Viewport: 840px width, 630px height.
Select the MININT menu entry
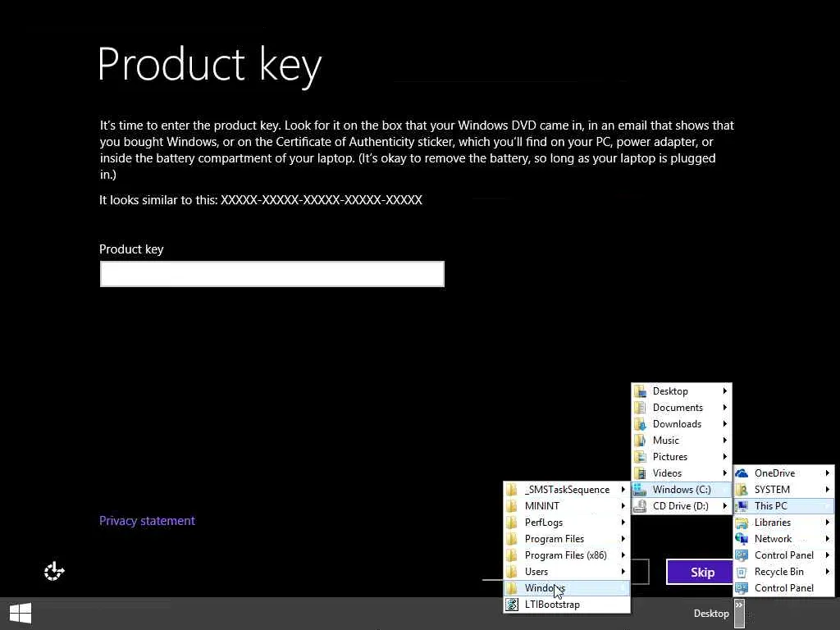(x=567, y=505)
